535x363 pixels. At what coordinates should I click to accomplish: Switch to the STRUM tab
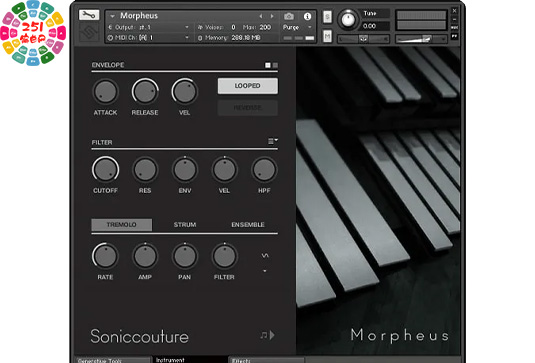185,224
